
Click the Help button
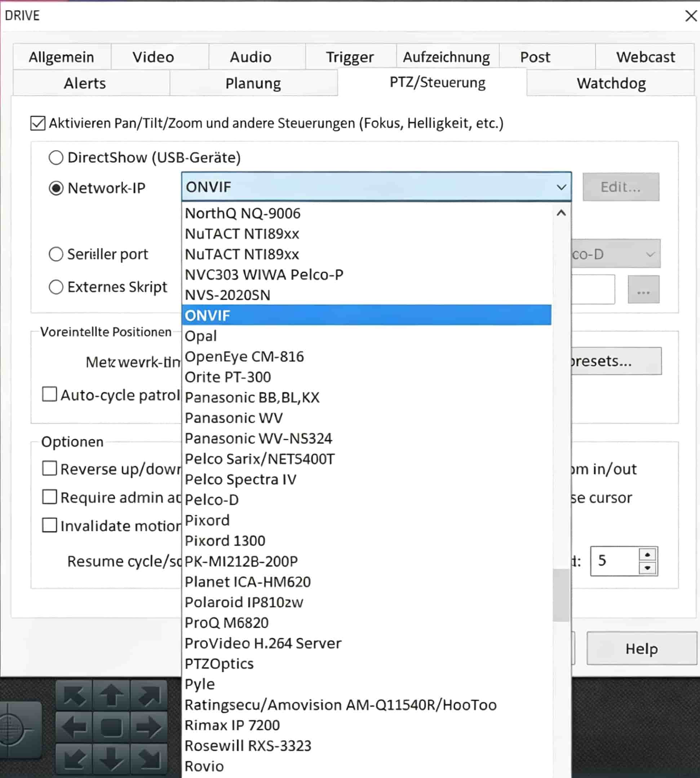[642, 649]
